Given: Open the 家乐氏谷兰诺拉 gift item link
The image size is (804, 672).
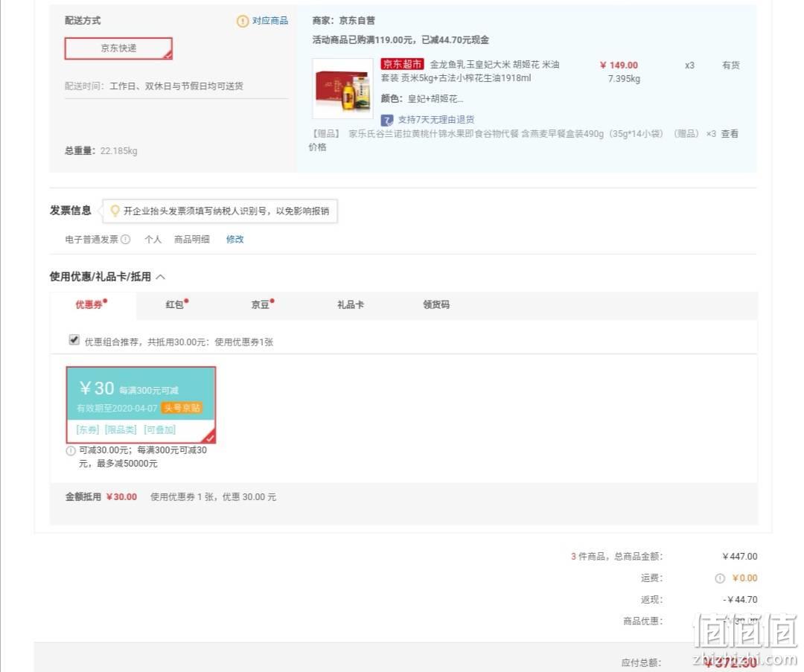Looking at the screenshot, I should 505,134.
